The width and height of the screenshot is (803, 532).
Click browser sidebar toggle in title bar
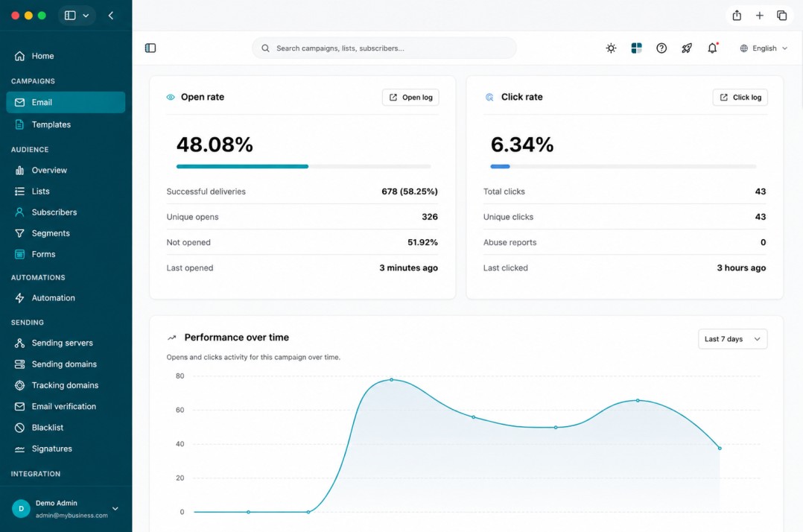pos(70,16)
